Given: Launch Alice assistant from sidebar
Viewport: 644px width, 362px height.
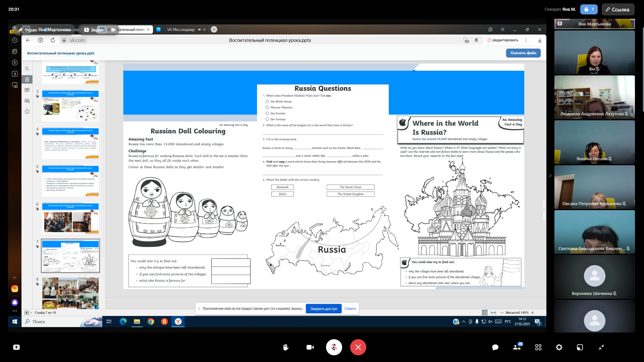Looking at the screenshot, I should [x=15, y=302].
